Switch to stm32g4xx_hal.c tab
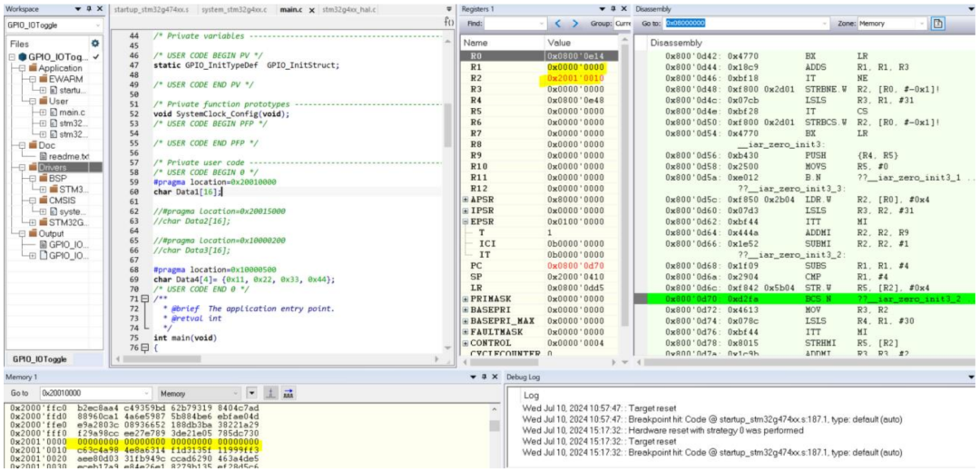The height and width of the screenshot is (471, 980). pyautogui.click(x=349, y=11)
